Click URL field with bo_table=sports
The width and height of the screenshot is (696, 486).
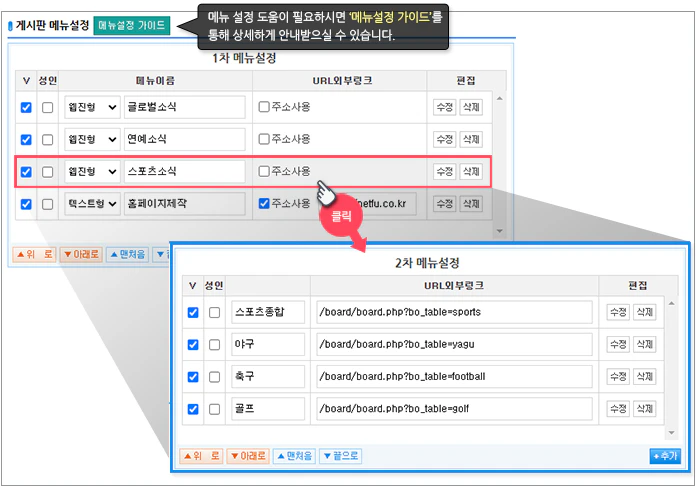point(454,312)
